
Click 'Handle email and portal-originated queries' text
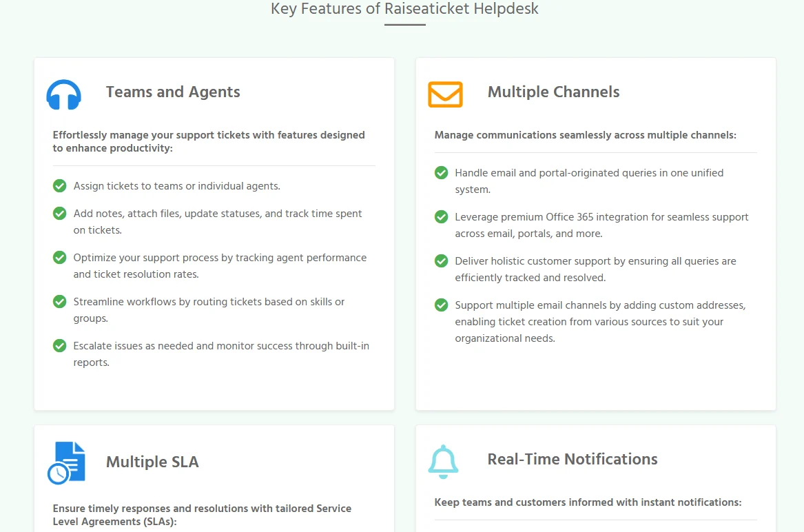(589, 181)
